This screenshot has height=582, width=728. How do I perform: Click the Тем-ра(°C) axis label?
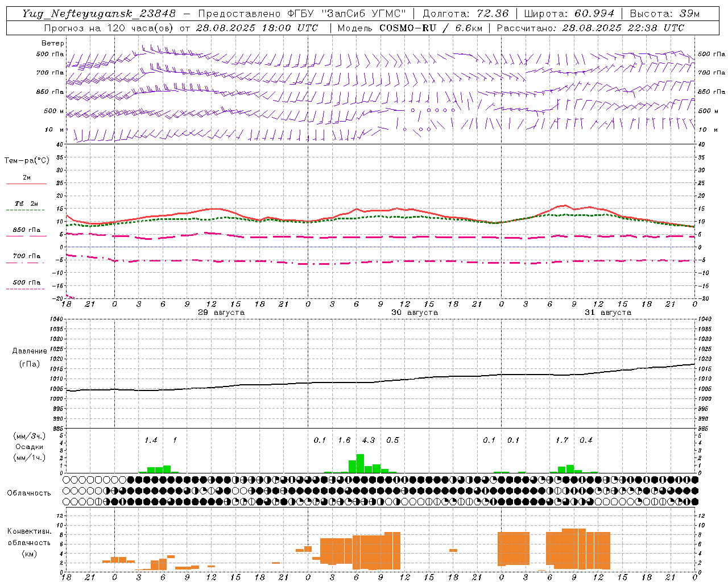pyautogui.click(x=27, y=161)
